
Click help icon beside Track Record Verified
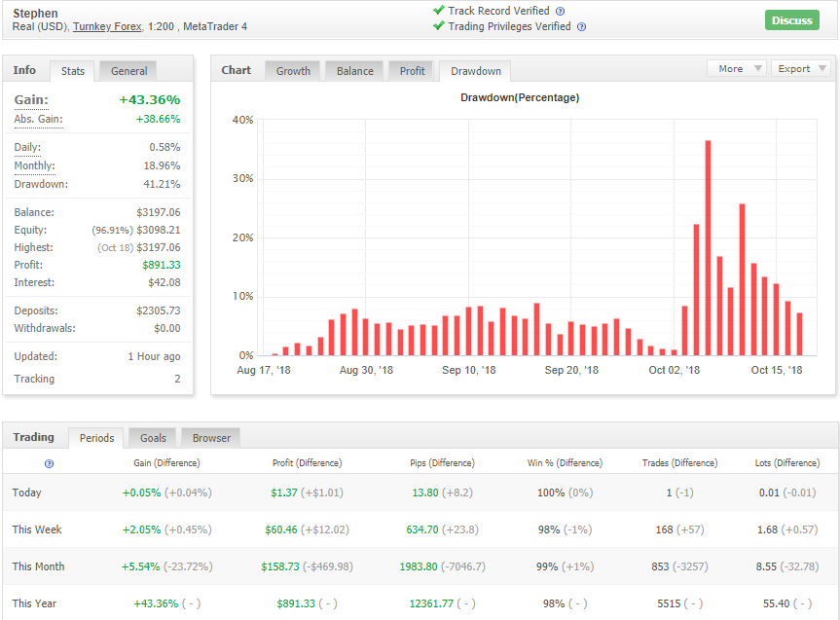(x=561, y=11)
